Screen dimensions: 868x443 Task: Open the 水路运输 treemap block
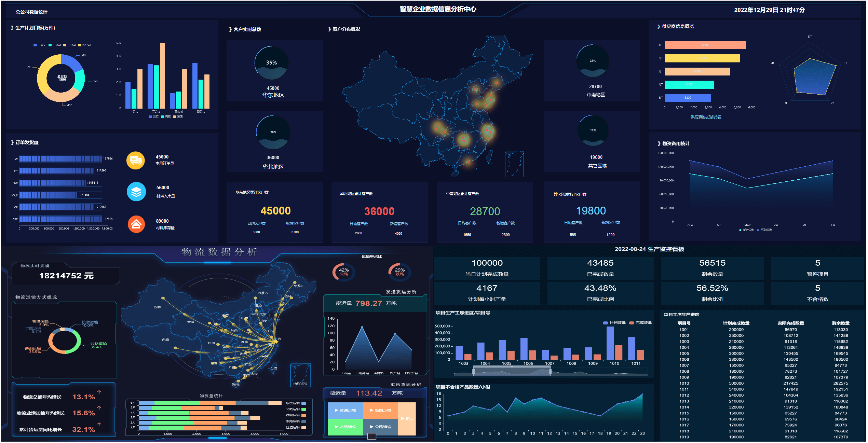tap(345, 427)
